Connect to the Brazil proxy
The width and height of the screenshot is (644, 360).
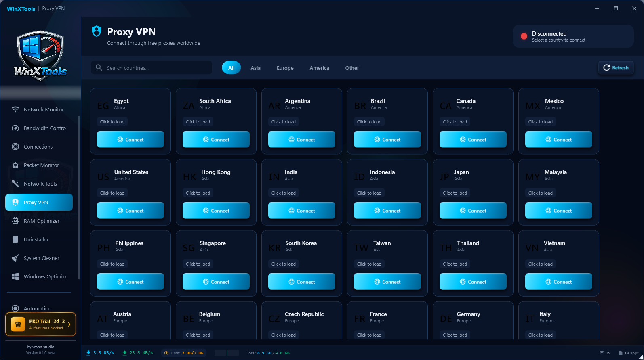387,140
